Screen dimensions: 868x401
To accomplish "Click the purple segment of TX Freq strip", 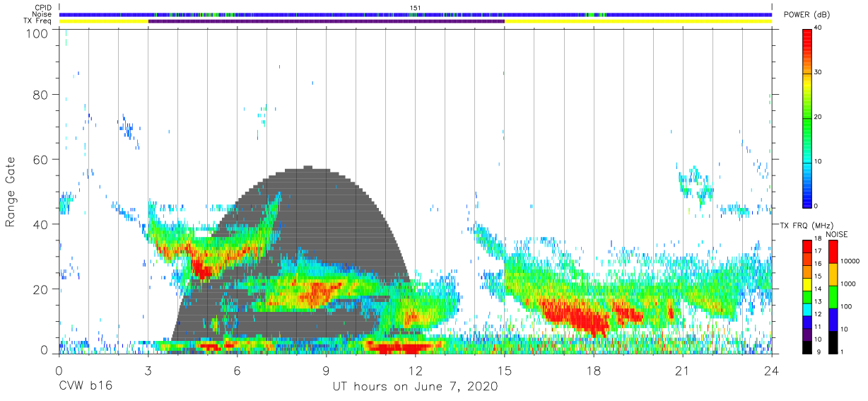I will pos(327,21).
